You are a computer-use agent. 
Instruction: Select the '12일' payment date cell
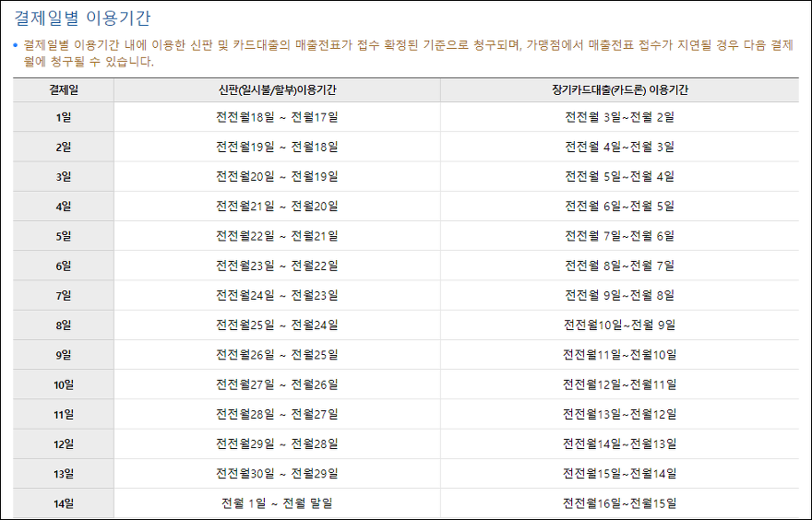64,444
